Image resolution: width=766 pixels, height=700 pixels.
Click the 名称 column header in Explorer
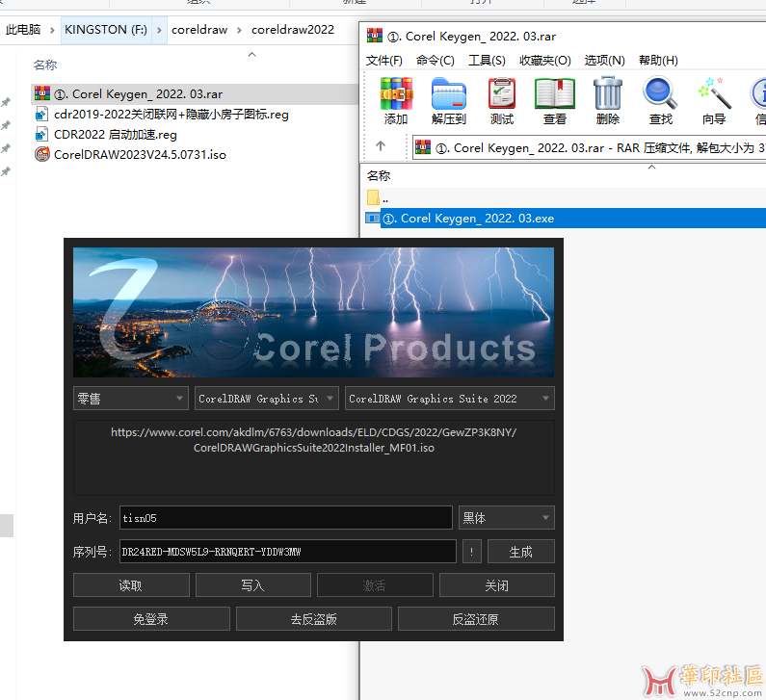point(45,65)
